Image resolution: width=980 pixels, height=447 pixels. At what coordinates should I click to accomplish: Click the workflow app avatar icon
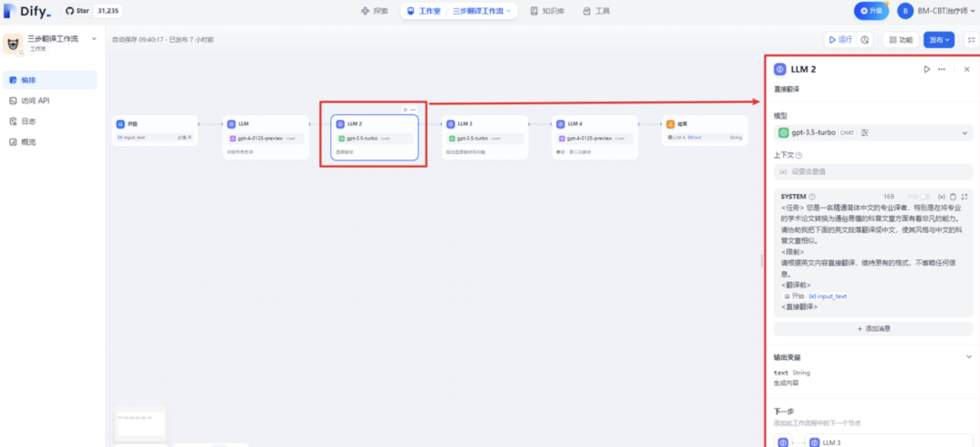pyautogui.click(x=13, y=44)
